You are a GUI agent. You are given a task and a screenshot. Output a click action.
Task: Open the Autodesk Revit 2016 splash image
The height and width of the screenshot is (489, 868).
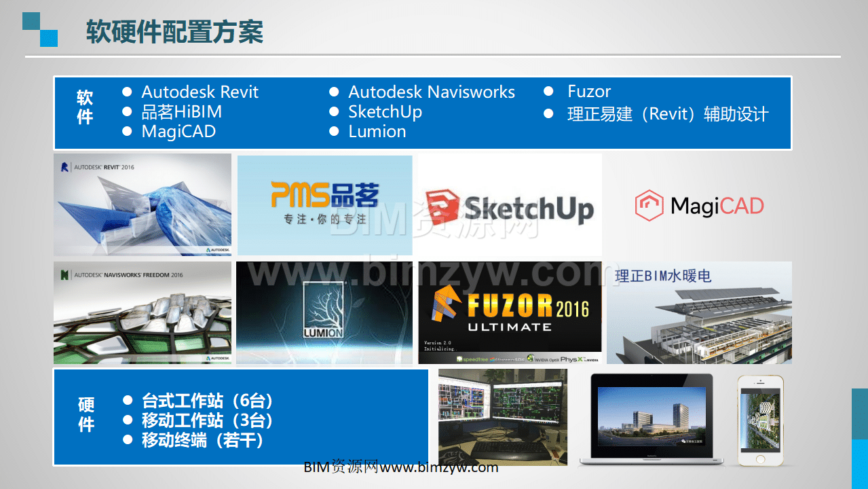[x=143, y=204]
